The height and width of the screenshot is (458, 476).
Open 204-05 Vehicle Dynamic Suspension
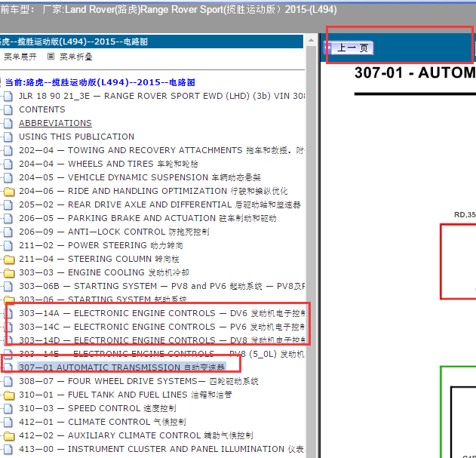pyautogui.click(x=140, y=177)
